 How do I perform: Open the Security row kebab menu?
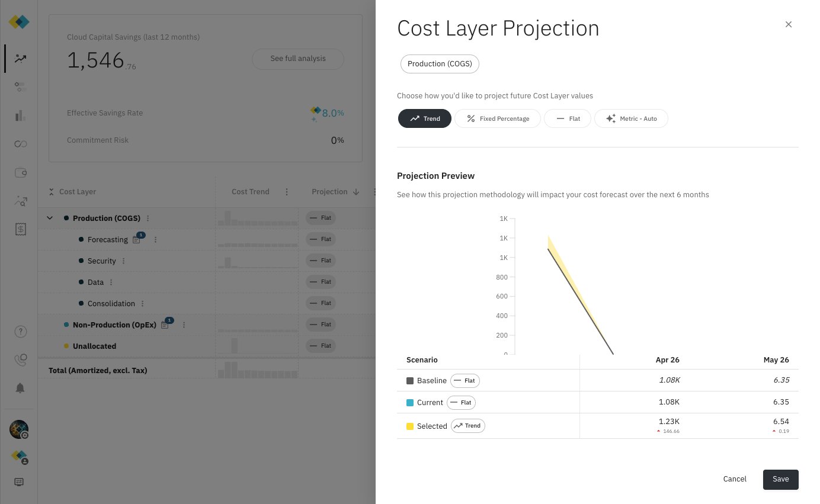click(x=124, y=261)
